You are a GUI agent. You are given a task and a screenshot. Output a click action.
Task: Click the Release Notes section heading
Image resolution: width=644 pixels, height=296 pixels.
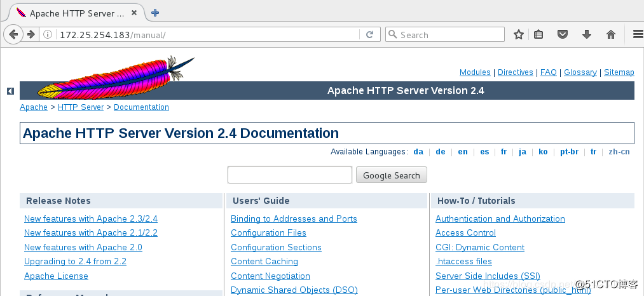[x=58, y=201]
